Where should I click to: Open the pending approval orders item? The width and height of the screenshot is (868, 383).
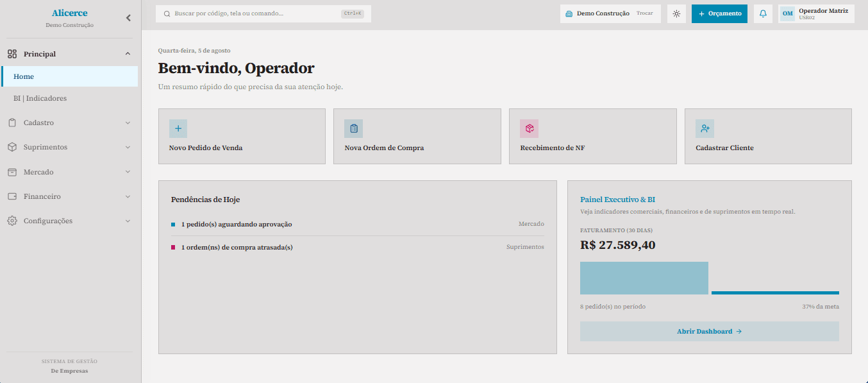coord(358,224)
